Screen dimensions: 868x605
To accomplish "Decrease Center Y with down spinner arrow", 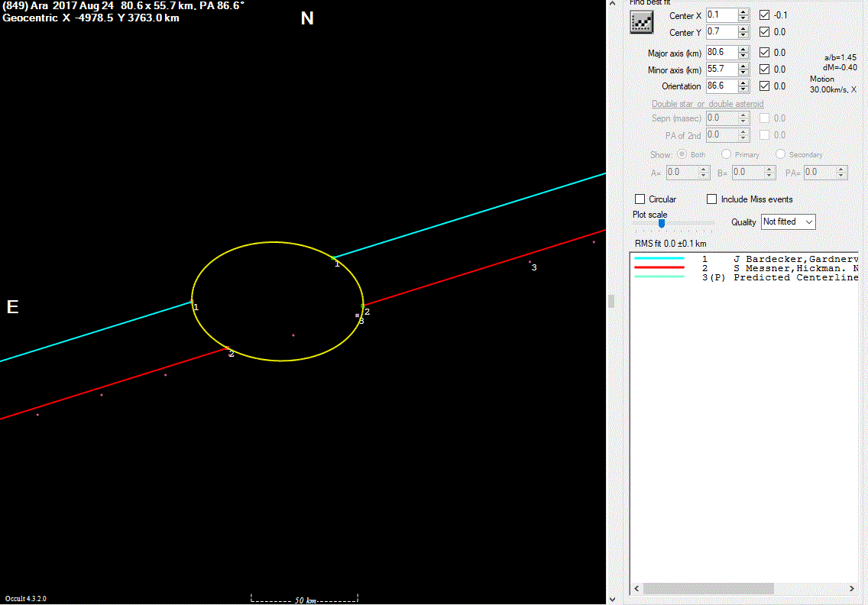I will 743,35.
